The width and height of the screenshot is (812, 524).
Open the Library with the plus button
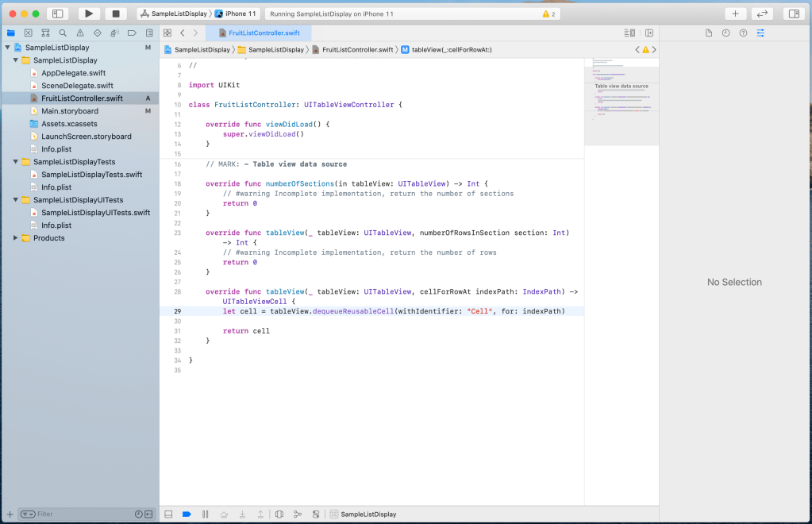coord(735,13)
